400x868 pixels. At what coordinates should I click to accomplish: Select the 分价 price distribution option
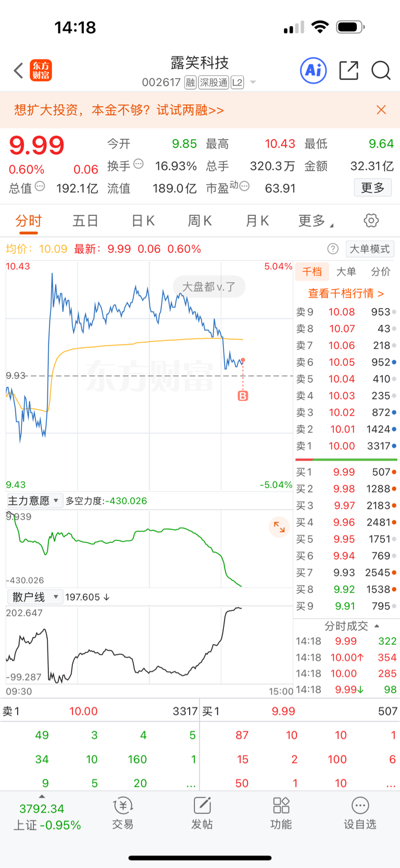[380, 272]
